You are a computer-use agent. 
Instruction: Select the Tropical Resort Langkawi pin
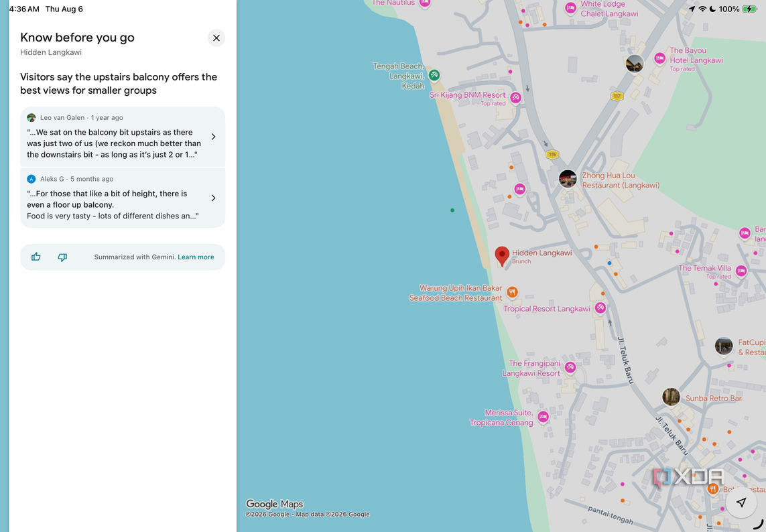[600, 308]
